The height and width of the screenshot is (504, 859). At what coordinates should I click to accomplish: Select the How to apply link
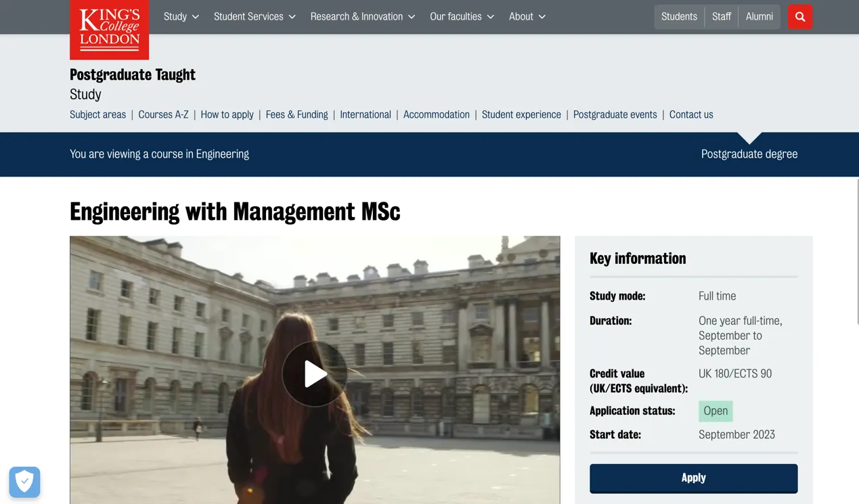click(x=227, y=114)
